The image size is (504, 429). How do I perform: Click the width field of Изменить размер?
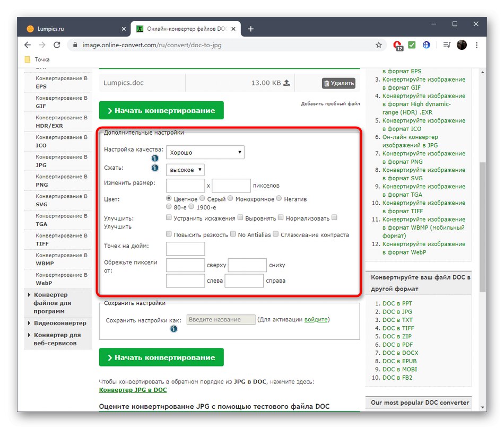[x=186, y=186]
